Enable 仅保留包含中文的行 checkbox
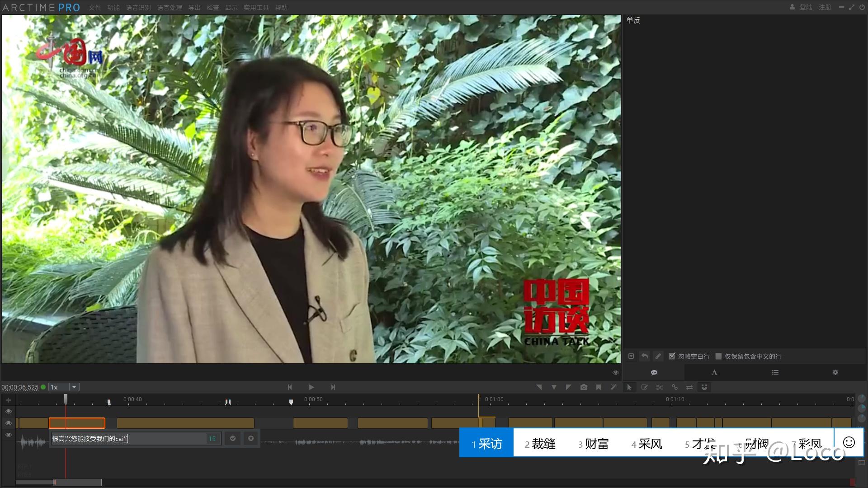868x488 pixels. click(x=718, y=356)
